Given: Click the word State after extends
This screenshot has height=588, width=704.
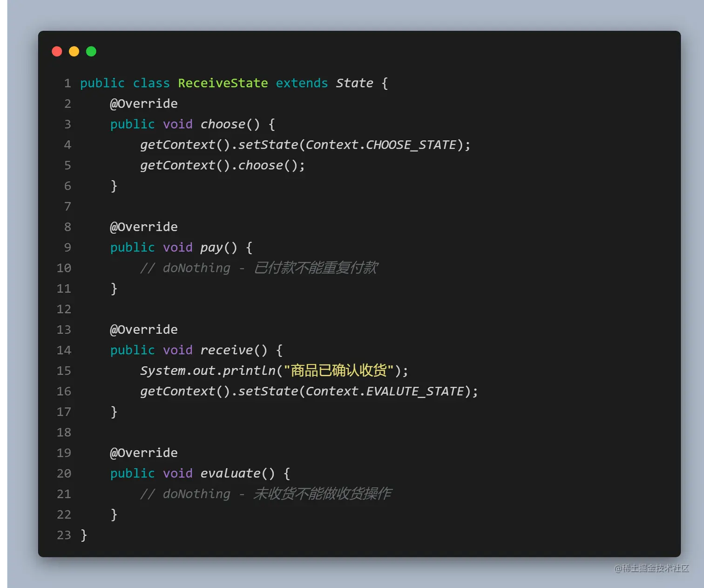Looking at the screenshot, I should pyautogui.click(x=354, y=83).
